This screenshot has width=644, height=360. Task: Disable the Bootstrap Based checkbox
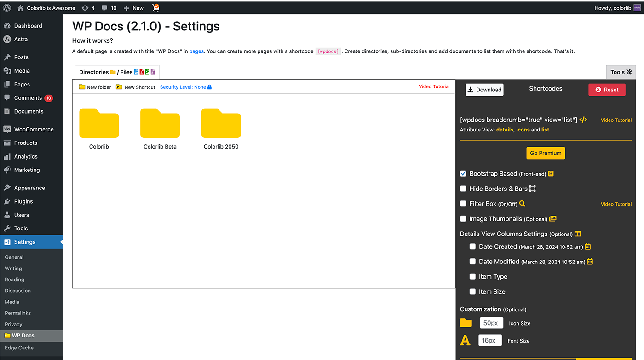463,173
